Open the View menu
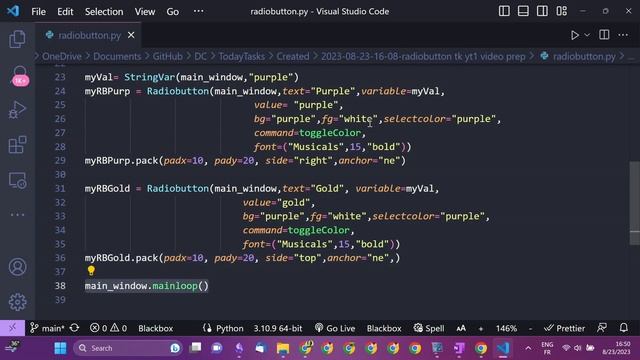 [x=145, y=11]
